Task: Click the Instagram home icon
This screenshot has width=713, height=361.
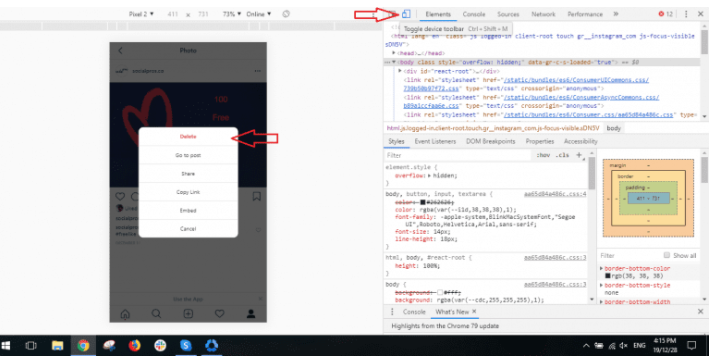Action: coord(125,314)
